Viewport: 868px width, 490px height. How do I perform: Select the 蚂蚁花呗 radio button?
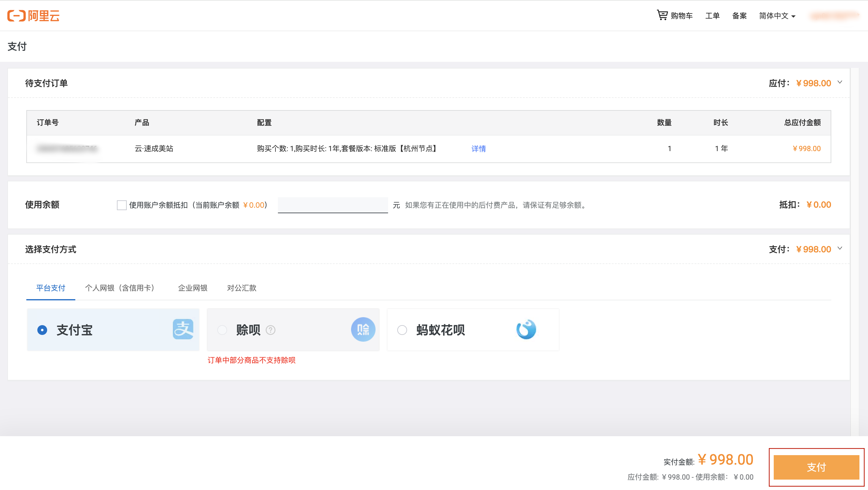pos(402,330)
